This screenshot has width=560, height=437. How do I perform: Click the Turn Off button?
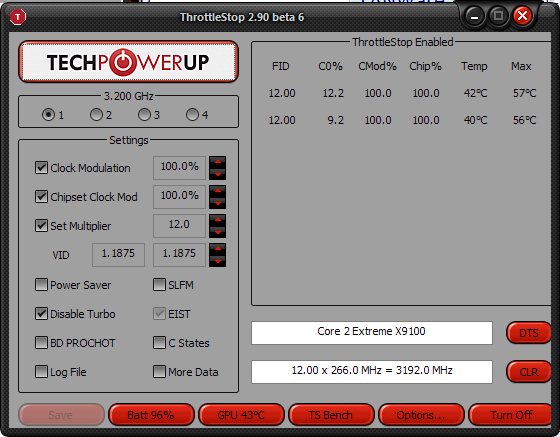(x=511, y=415)
